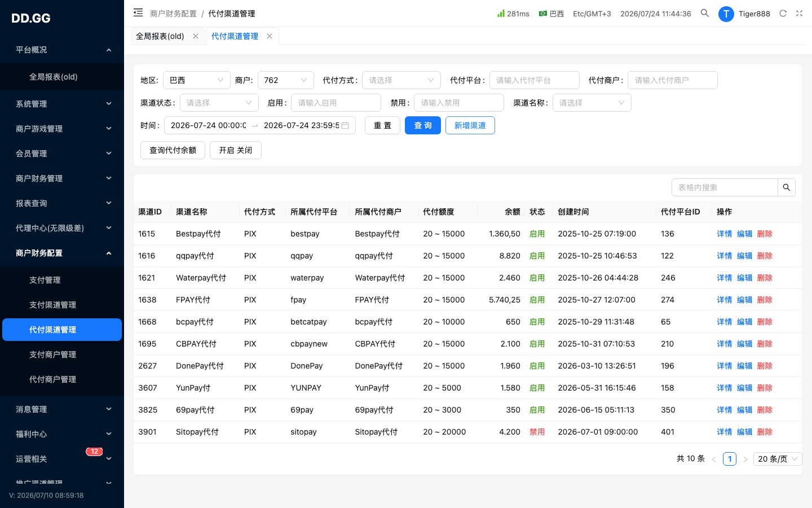Go to next page arrow
The image size is (812, 508).
point(745,459)
